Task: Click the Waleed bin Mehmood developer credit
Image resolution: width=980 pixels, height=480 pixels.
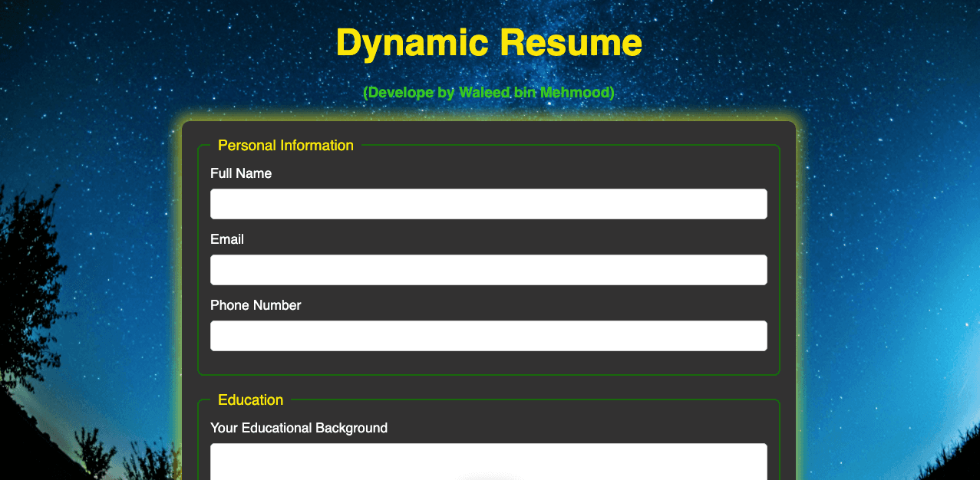Action: [488, 92]
